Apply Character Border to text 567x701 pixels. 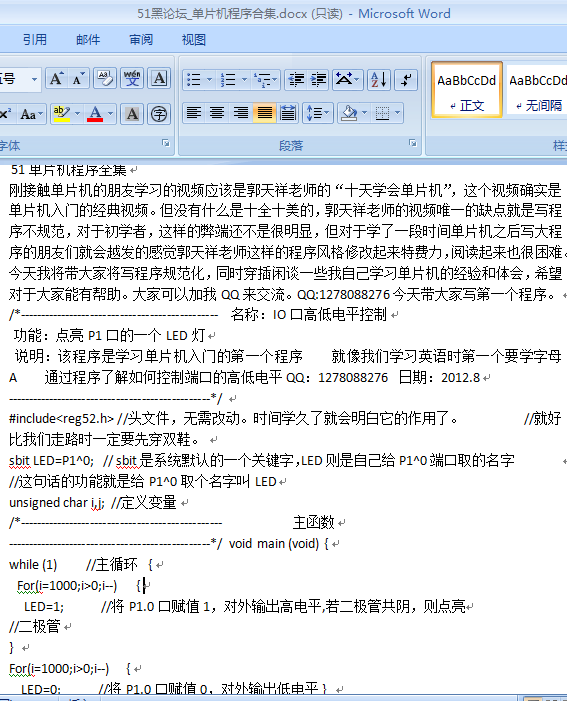(159, 79)
